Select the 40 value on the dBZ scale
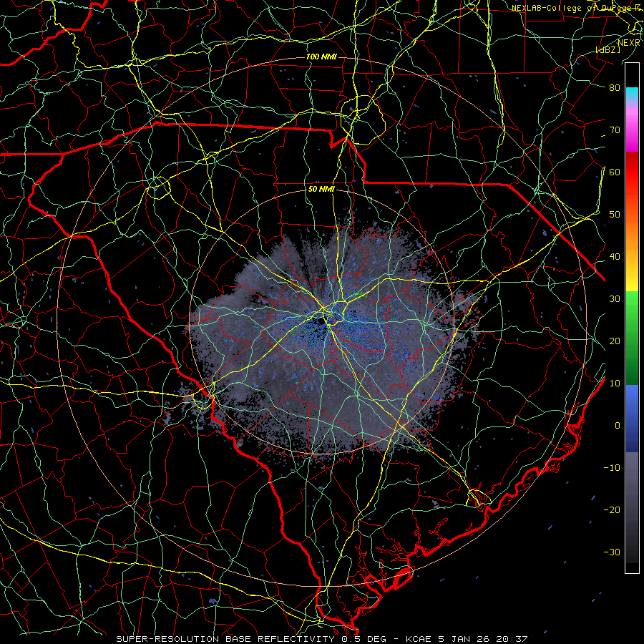The width and height of the screenshot is (644, 644). 615,257
